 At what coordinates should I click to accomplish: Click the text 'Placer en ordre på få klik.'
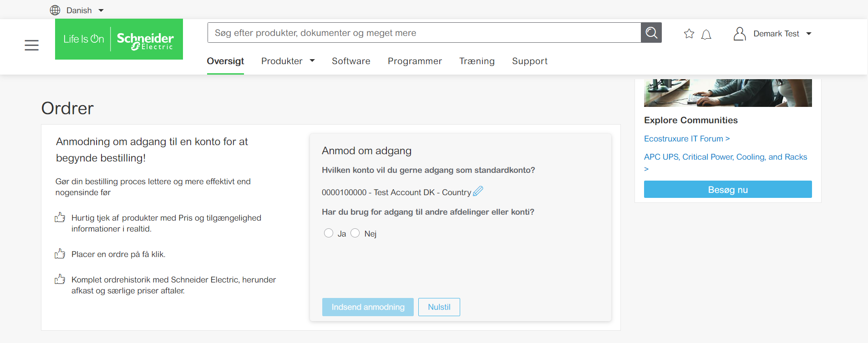tap(118, 254)
